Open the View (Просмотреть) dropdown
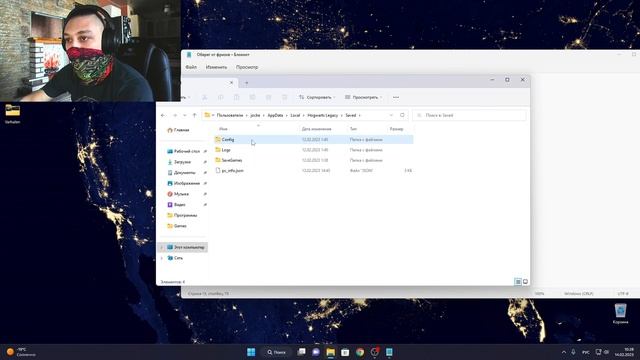640x360 pixels. pos(364,97)
